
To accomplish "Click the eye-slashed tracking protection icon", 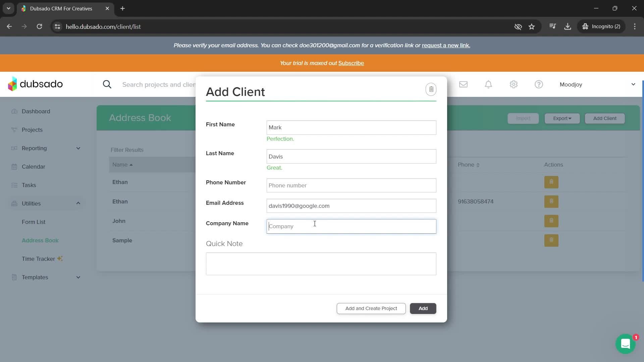I will 518,26.
